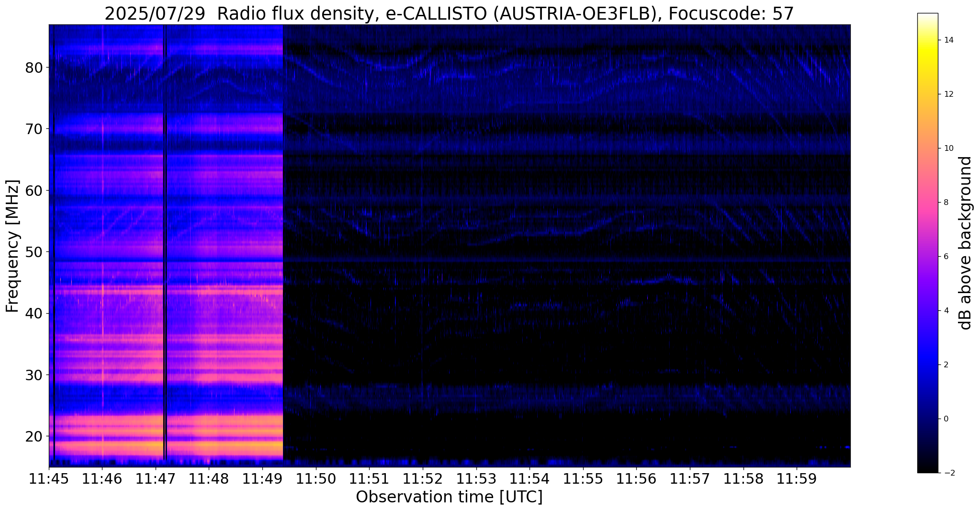Click the 11:56 time tick label

click(x=637, y=479)
